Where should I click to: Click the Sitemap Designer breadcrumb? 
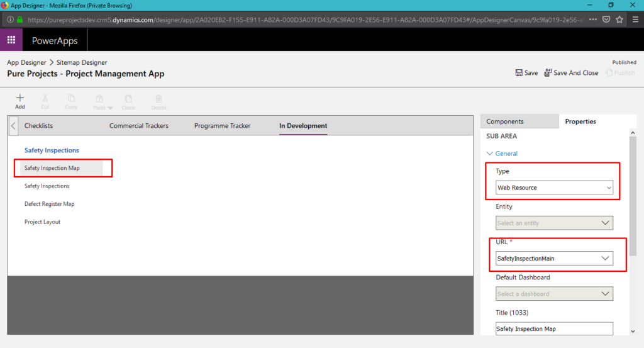coord(82,62)
